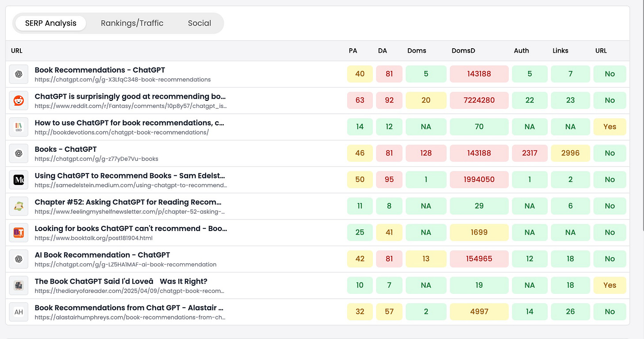The image size is (644, 339).
Task: Click the alastairhumphreys.com URL text
Action: (x=130, y=317)
